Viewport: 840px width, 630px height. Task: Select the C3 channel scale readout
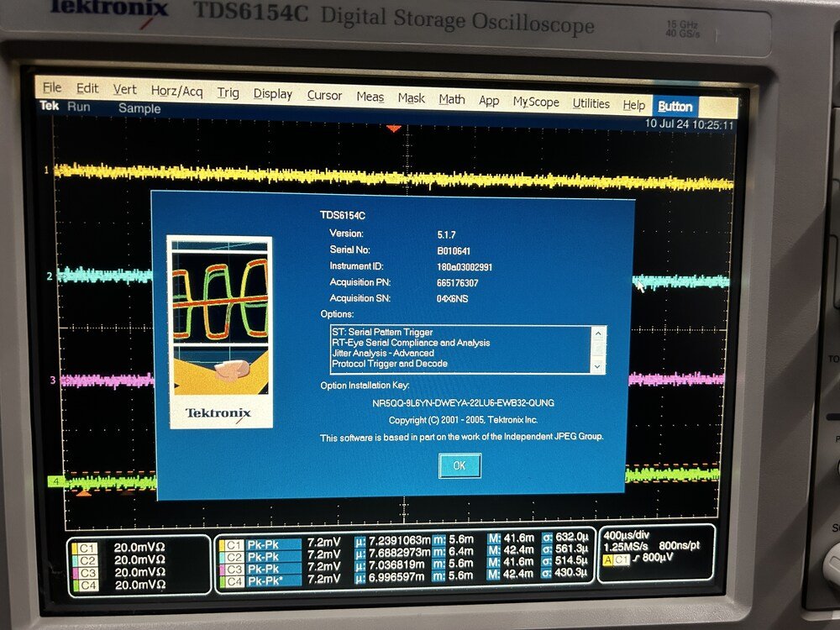[139, 572]
